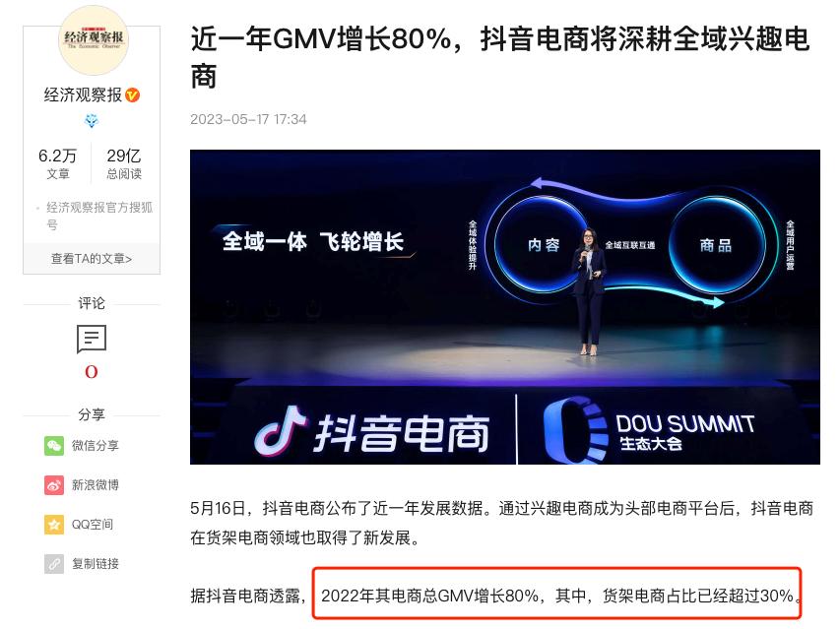The height and width of the screenshot is (629, 840).
Task: Select the 新浪微博 share option
Action: pyautogui.click(x=96, y=485)
